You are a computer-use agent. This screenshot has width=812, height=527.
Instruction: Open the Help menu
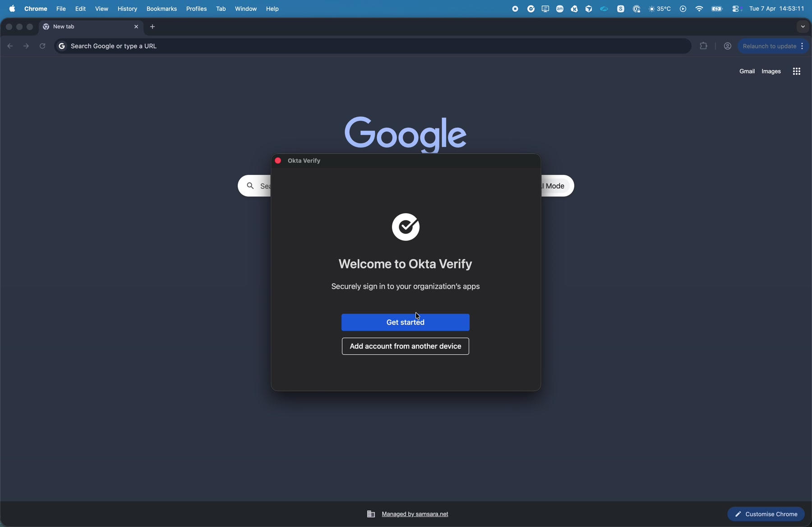[x=273, y=9]
